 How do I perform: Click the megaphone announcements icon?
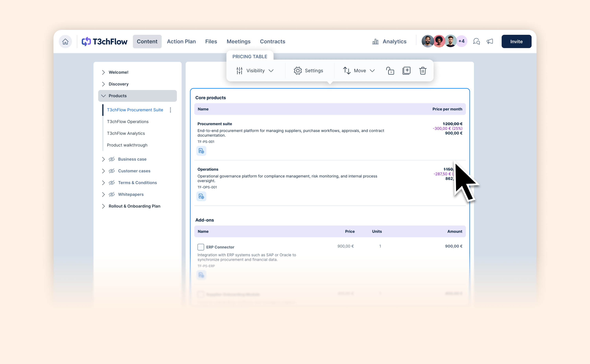(x=490, y=41)
